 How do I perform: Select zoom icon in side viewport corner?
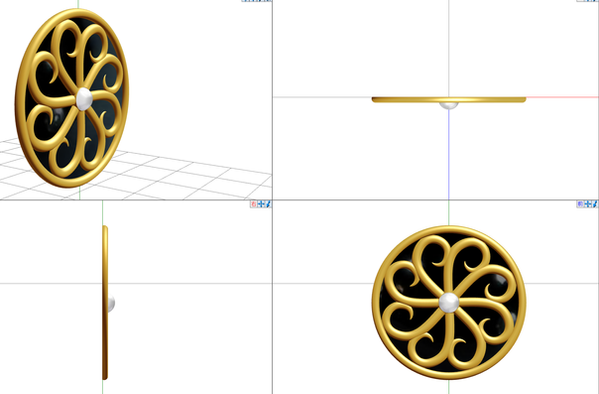pos(268,204)
